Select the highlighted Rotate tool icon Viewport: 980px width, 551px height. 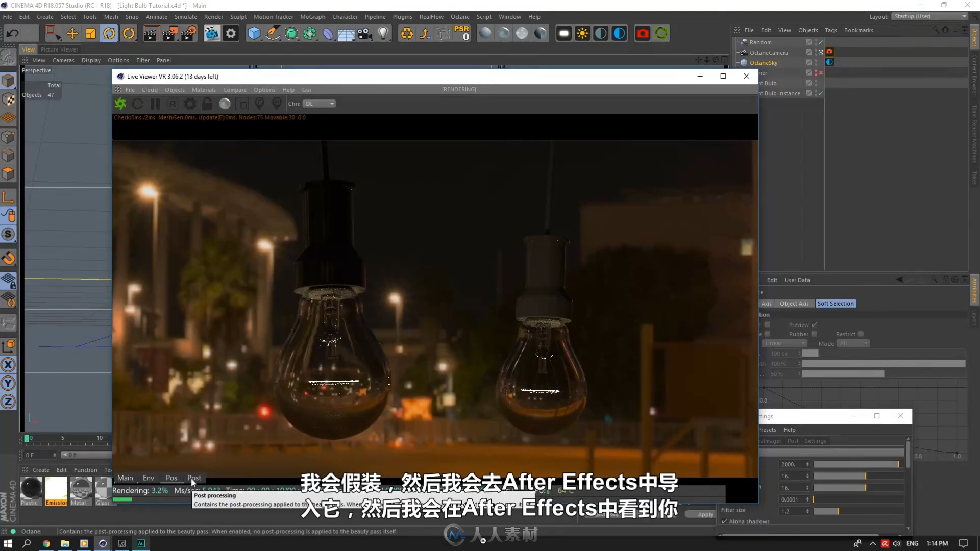click(109, 34)
